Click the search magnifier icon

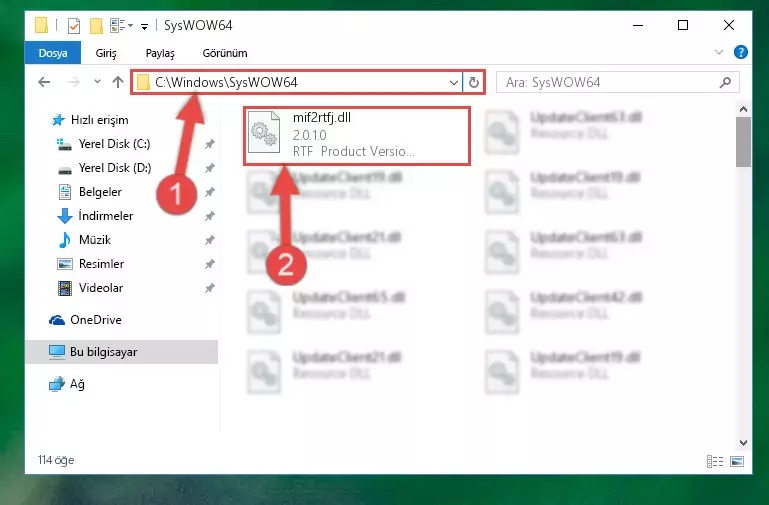[x=725, y=82]
